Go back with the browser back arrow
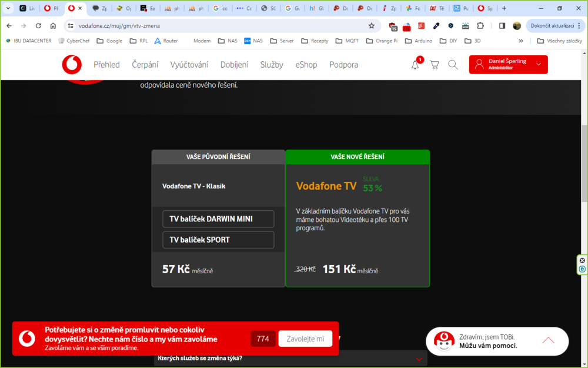 (9, 25)
